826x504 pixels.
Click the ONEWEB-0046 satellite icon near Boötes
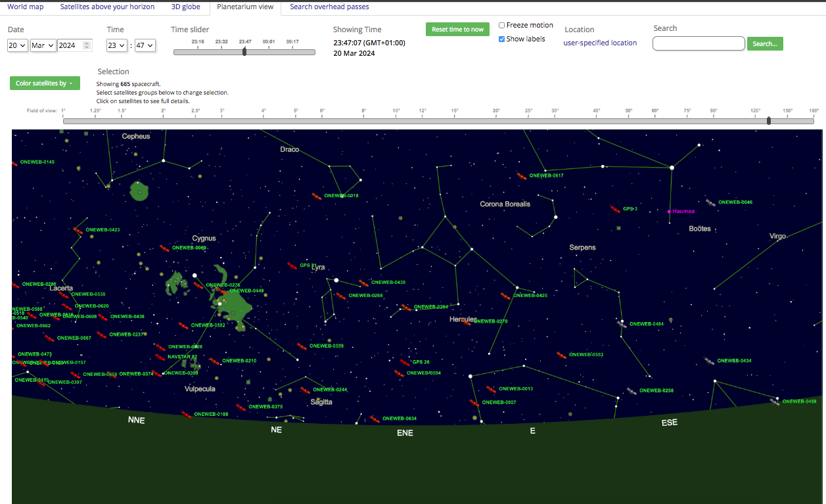(x=710, y=202)
